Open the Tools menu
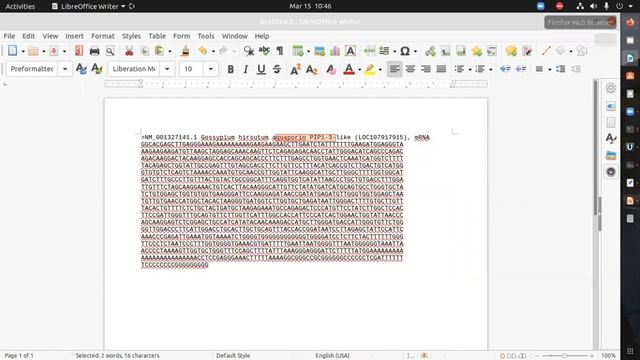Viewport: 640px width, 360px height. [206, 36]
